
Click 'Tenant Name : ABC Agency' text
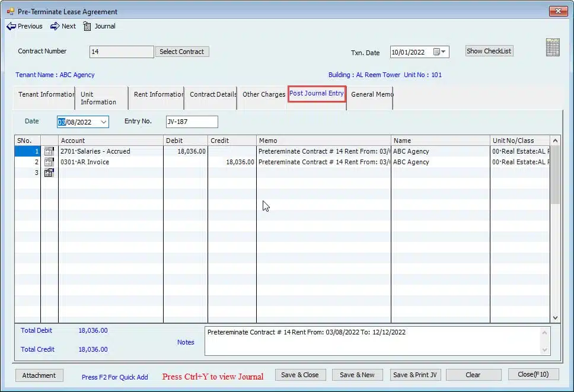pyautogui.click(x=55, y=75)
